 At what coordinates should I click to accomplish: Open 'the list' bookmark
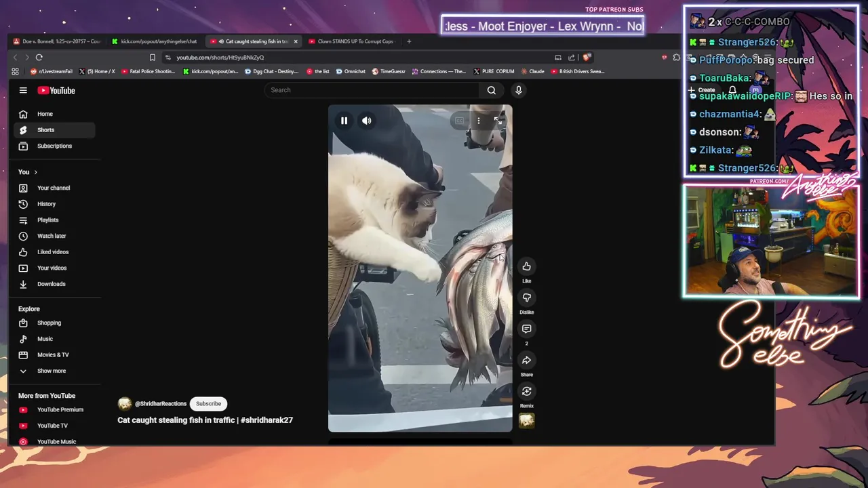pos(318,71)
